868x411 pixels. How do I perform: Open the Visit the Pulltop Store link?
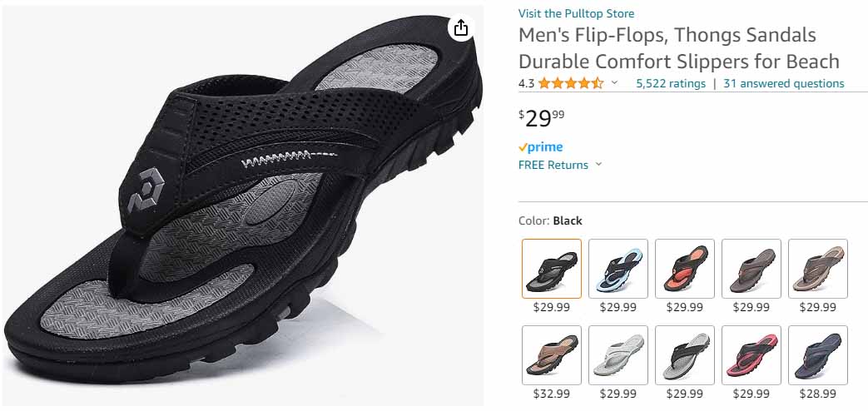pyautogui.click(x=576, y=13)
